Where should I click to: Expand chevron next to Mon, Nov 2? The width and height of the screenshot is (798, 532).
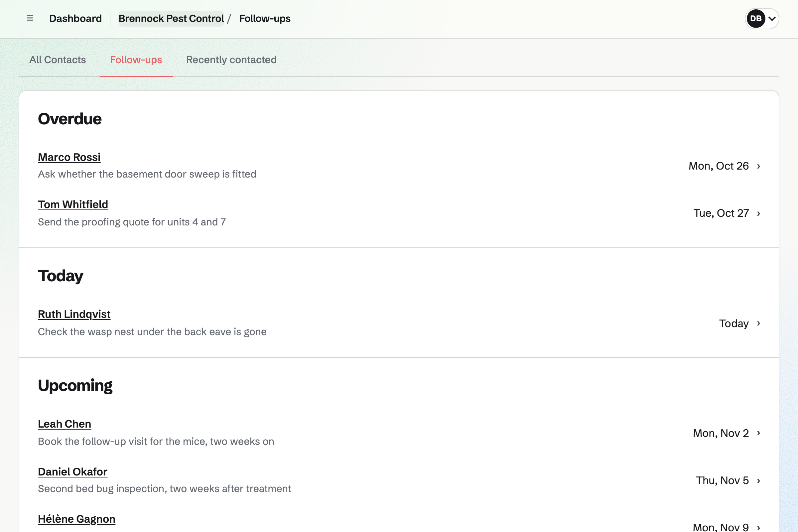[759, 433]
